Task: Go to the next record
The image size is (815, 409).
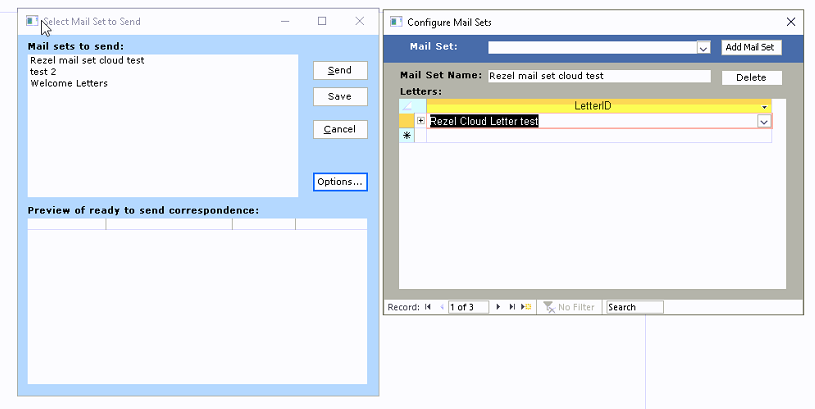Action: coord(499,307)
